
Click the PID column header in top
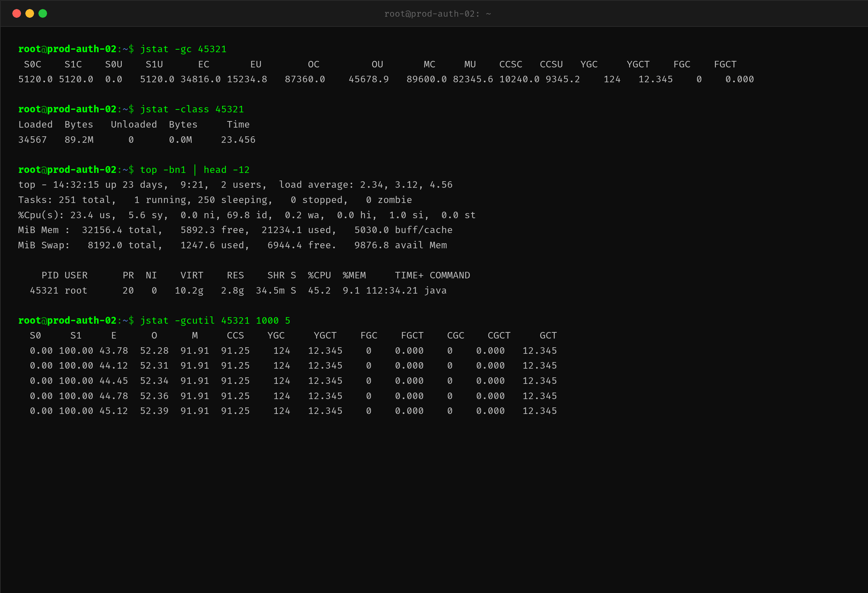pyautogui.click(x=50, y=275)
